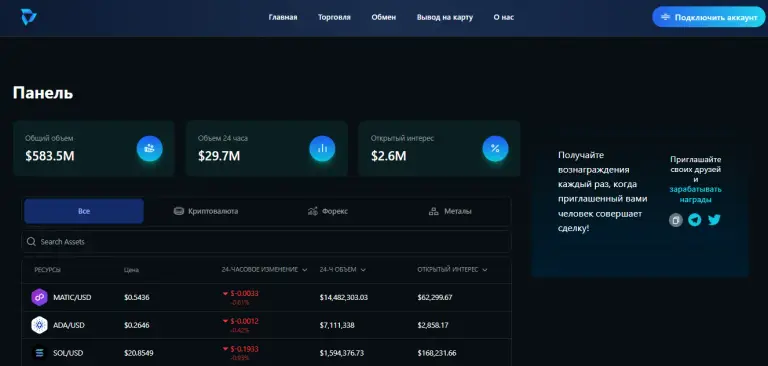
Task: Click MATIC open interest $62,299.67
Action: tap(435, 297)
